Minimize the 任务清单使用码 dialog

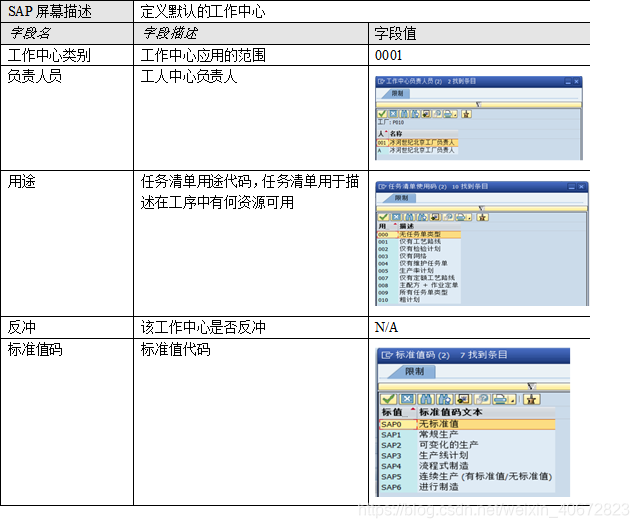571,187
